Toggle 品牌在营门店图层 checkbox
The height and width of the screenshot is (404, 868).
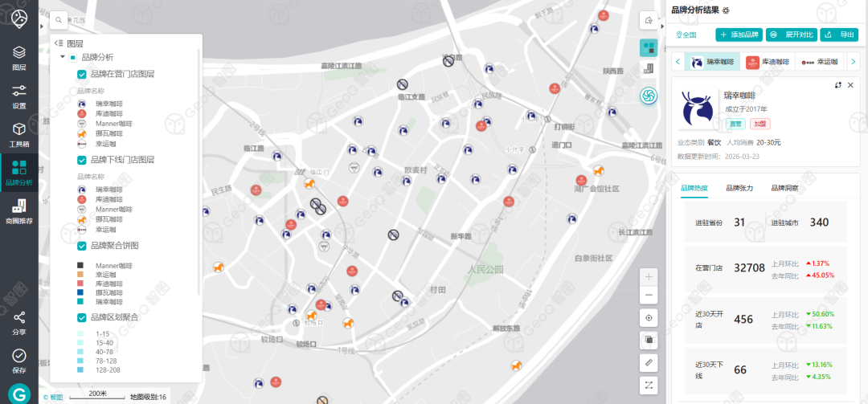(x=81, y=74)
